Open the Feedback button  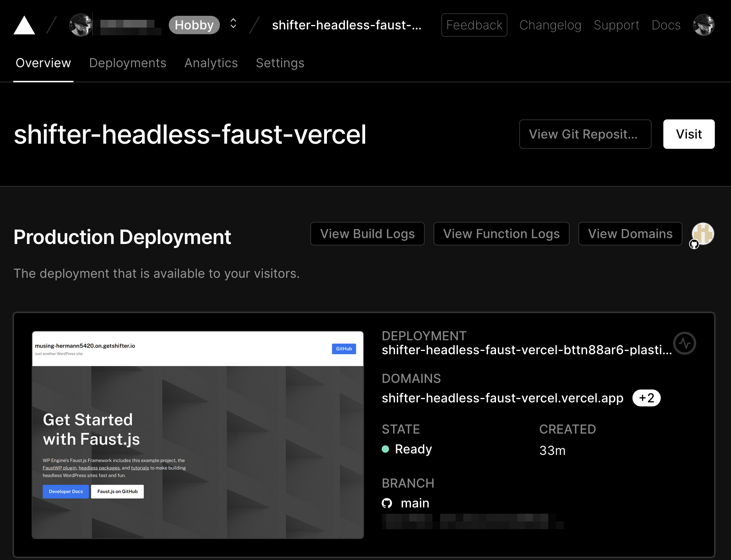pos(474,25)
